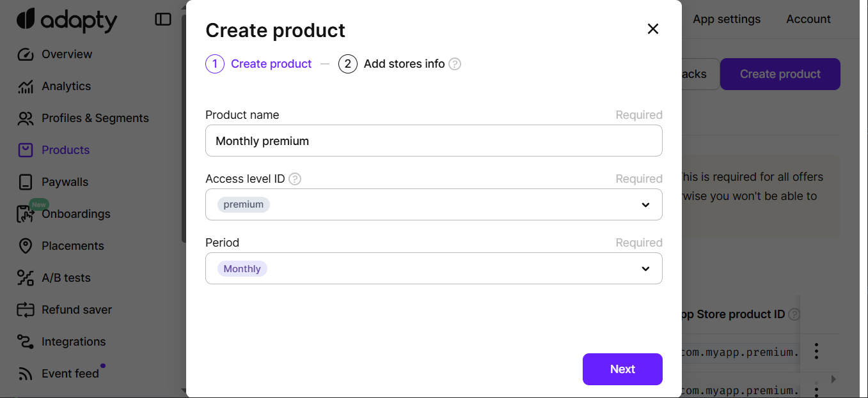Close the Create product dialog
Viewport: 868px width, 398px height.
[652, 29]
